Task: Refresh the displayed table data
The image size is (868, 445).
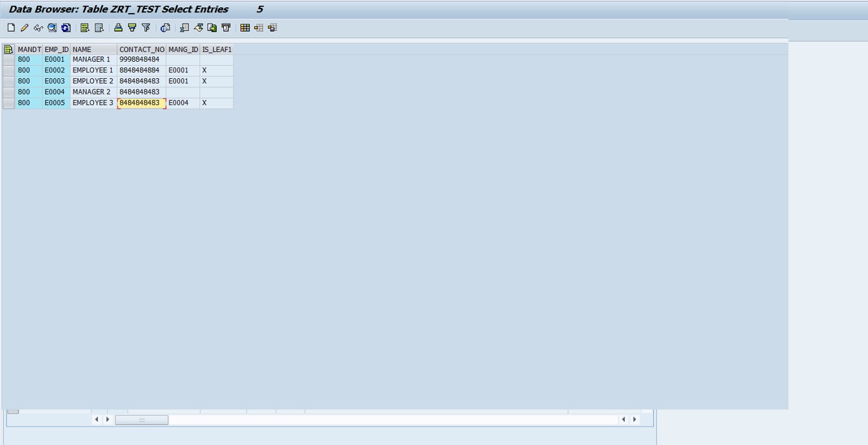Action: tap(66, 28)
